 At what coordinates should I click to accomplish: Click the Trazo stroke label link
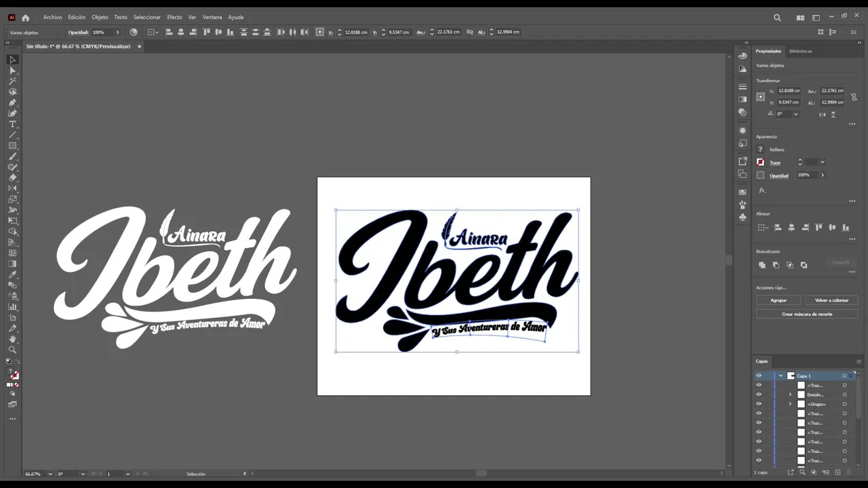click(775, 163)
